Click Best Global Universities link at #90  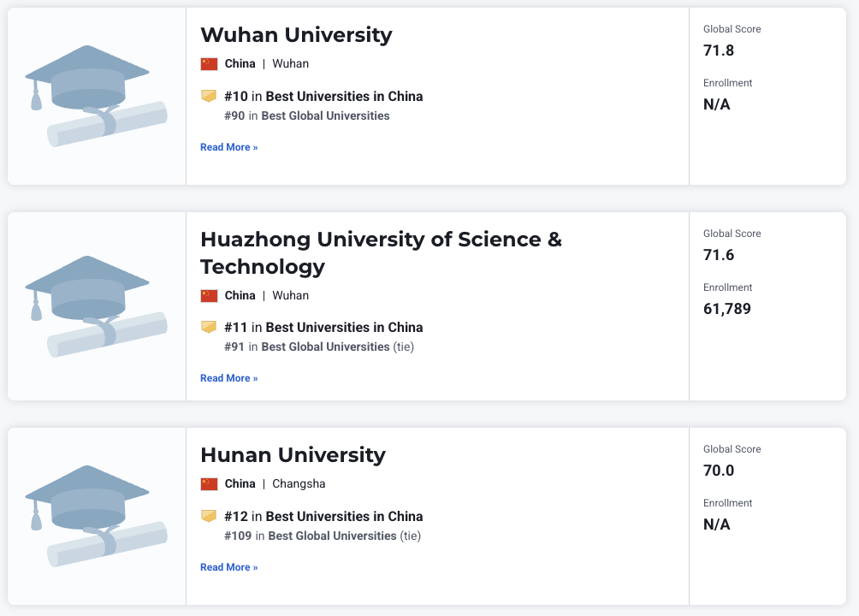pyautogui.click(x=325, y=115)
